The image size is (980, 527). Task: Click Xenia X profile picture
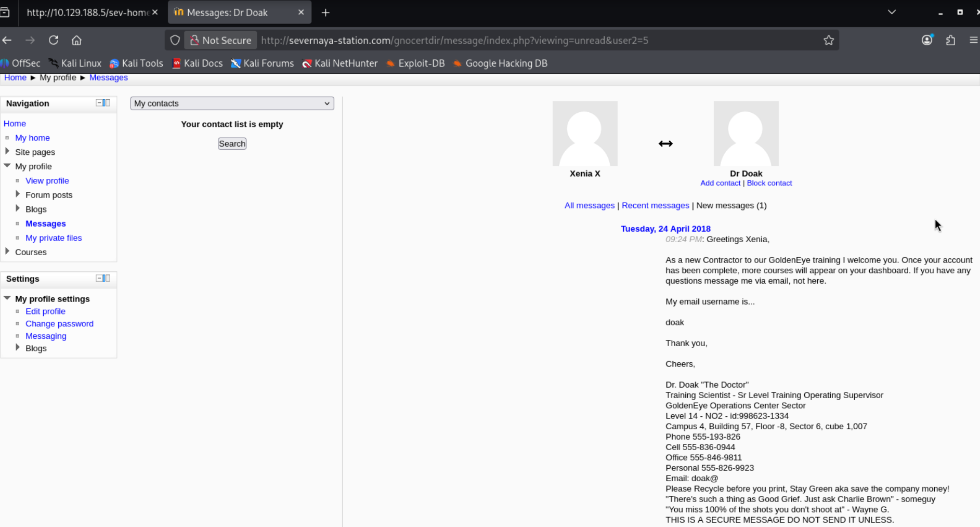585,134
